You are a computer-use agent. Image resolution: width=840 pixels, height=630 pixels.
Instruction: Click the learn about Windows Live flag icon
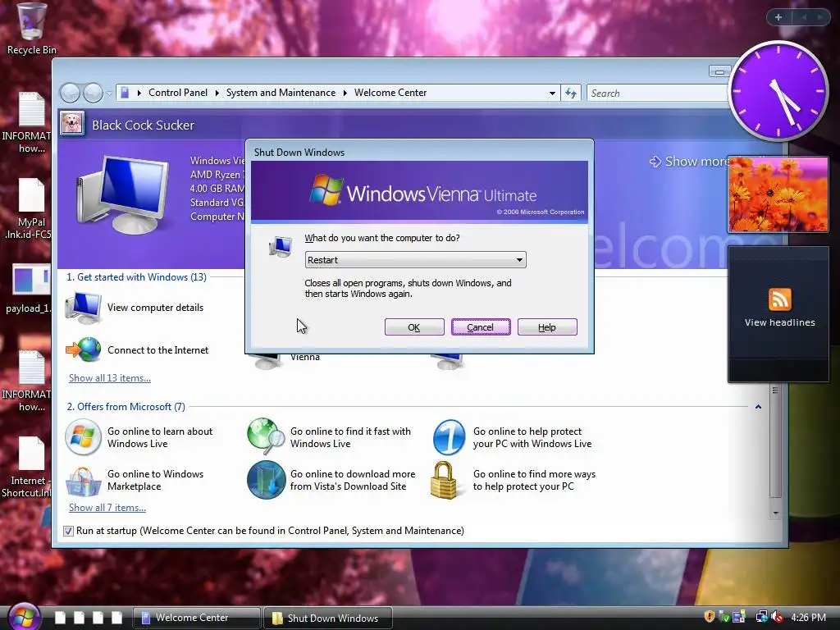[83, 437]
